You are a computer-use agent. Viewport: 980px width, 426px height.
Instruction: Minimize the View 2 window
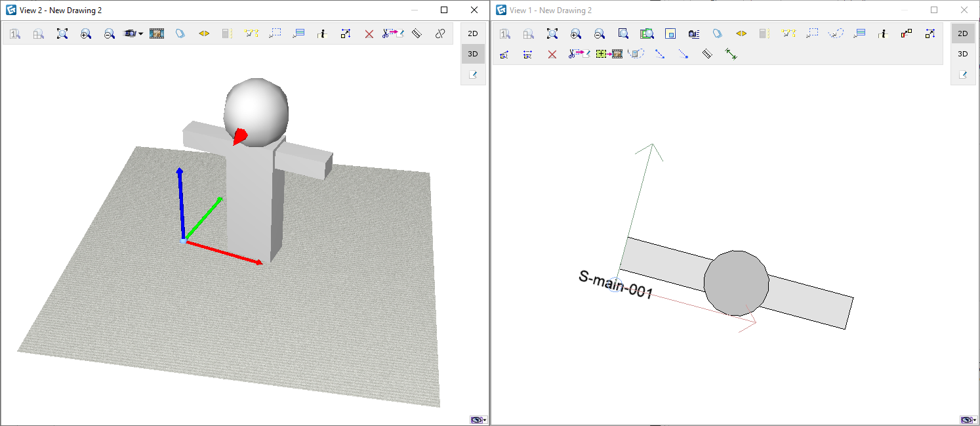tap(414, 10)
